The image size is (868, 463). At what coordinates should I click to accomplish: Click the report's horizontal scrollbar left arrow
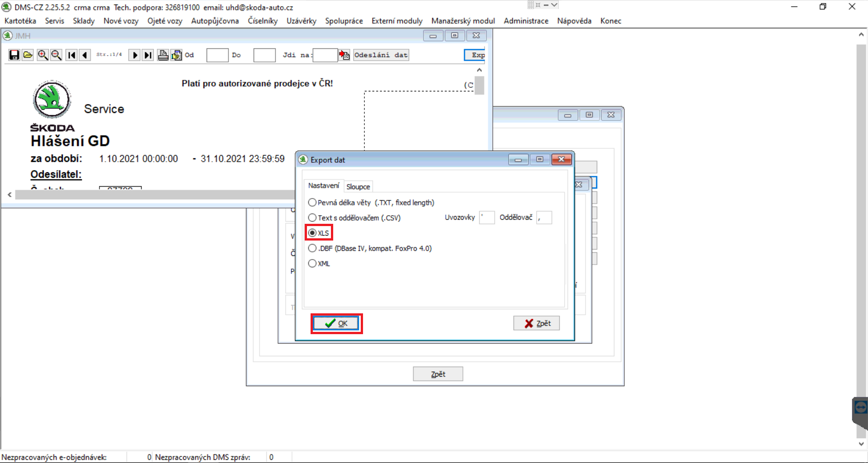coord(9,194)
